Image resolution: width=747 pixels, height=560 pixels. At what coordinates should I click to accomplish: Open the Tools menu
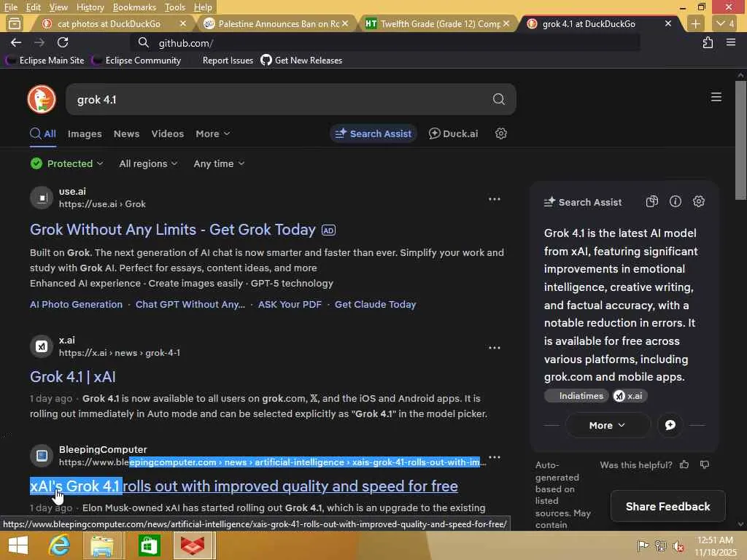[175, 7]
